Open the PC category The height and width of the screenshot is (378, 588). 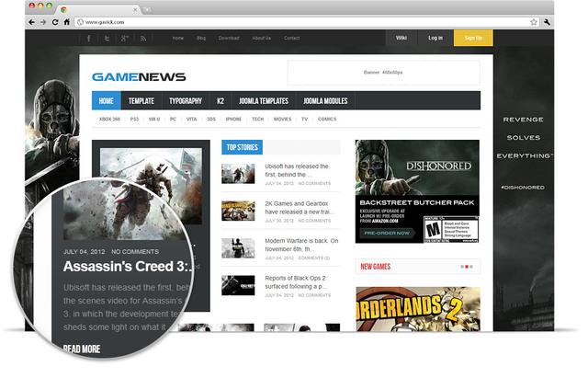173,119
